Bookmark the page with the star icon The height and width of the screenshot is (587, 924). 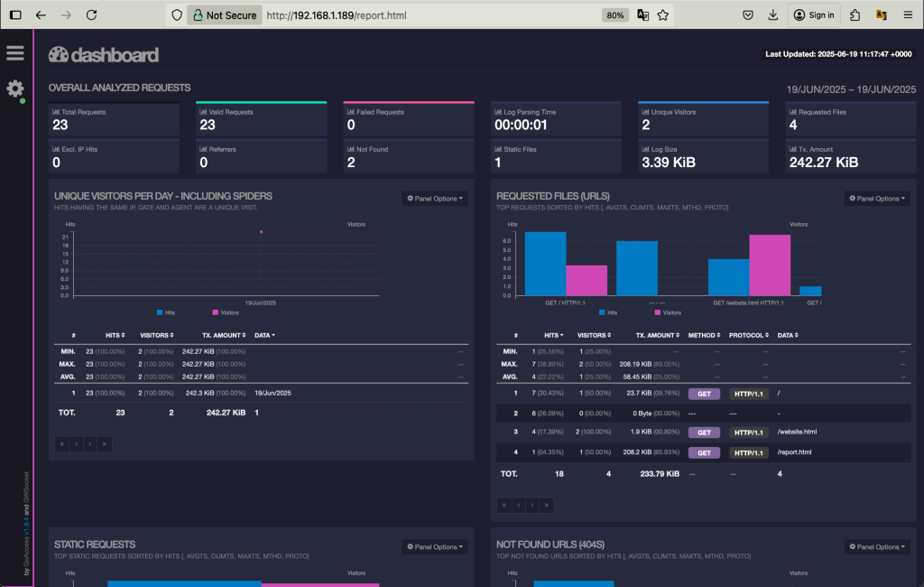663,14
